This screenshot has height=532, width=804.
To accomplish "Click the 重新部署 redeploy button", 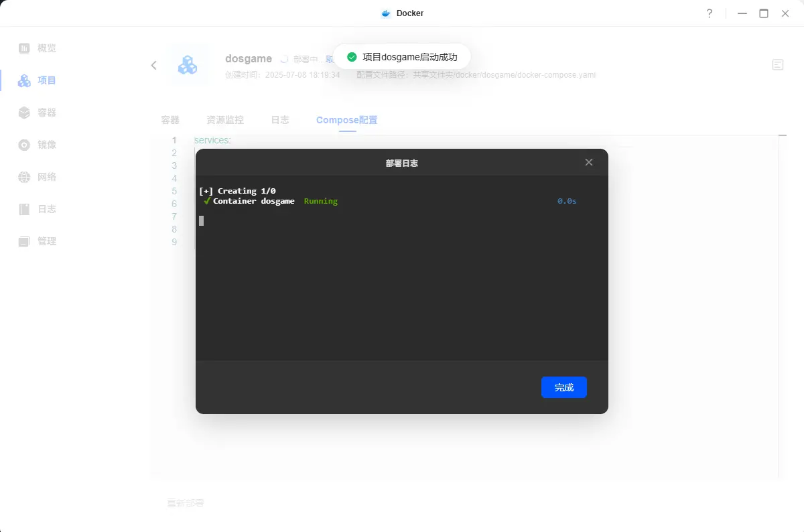I will [x=186, y=503].
